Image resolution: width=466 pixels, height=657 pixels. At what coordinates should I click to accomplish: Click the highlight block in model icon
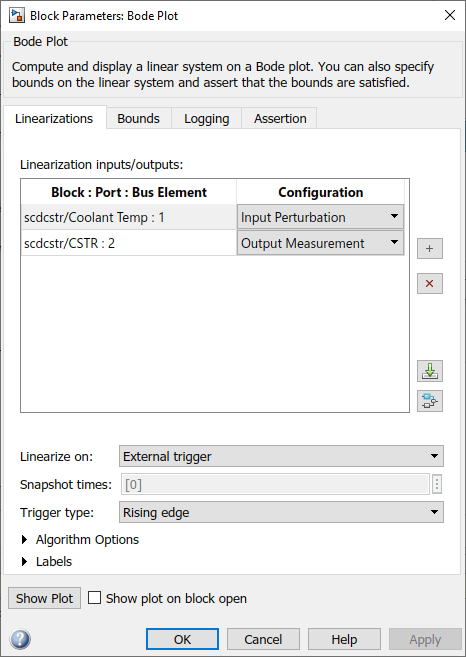coord(430,401)
